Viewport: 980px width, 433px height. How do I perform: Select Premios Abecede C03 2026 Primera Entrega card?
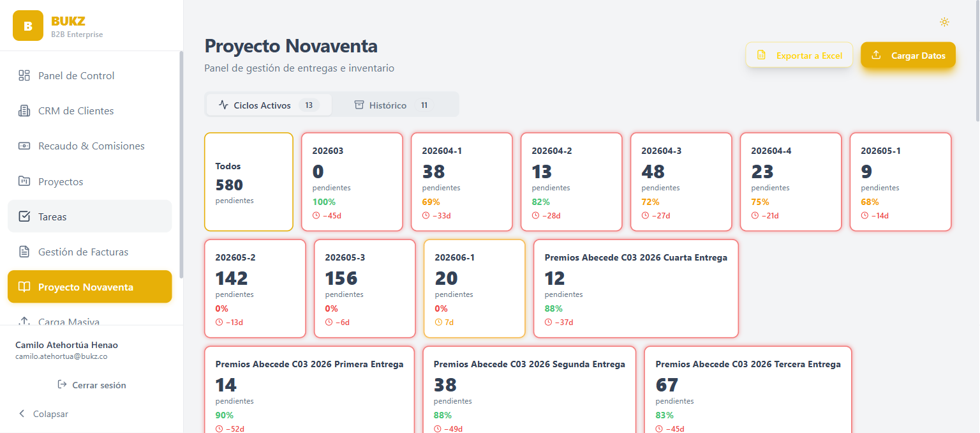click(309, 390)
